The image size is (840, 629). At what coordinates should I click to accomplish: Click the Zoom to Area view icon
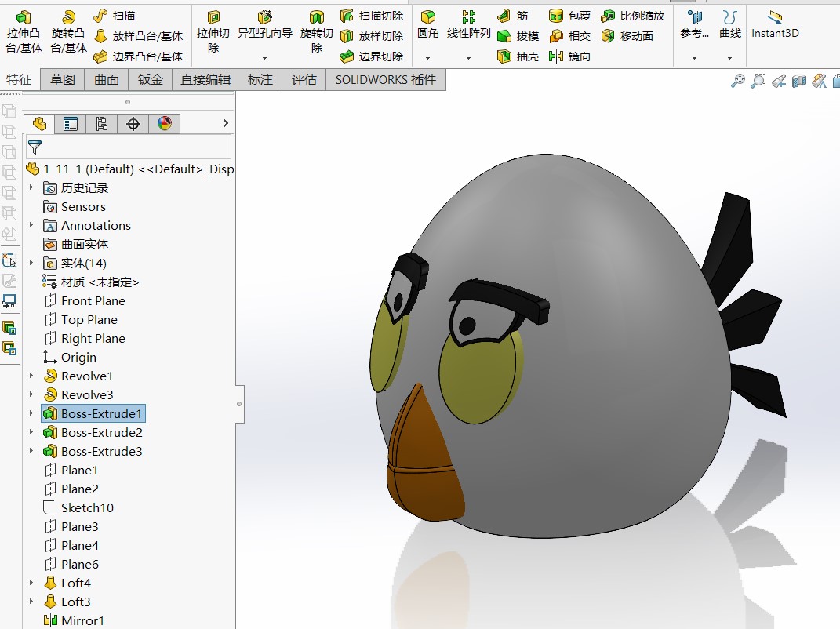[758, 81]
